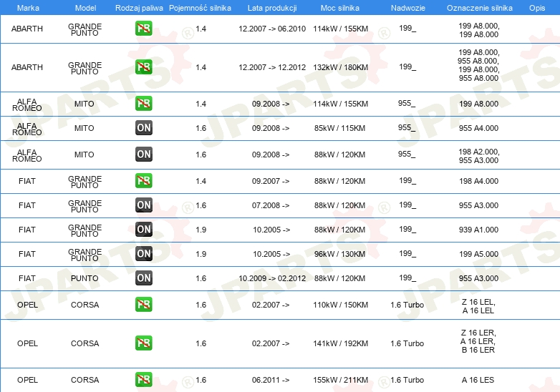Click engine codes 198 A2.000, 955 A3.000
The height and width of the screenshot is (392, 560).
[479, 156]
